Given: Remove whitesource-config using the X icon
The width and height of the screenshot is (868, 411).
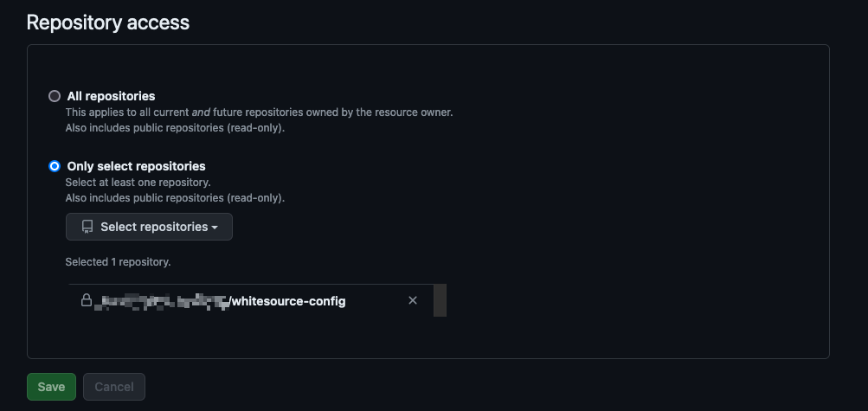Looking at the screenshot, I should coord(413,300).
